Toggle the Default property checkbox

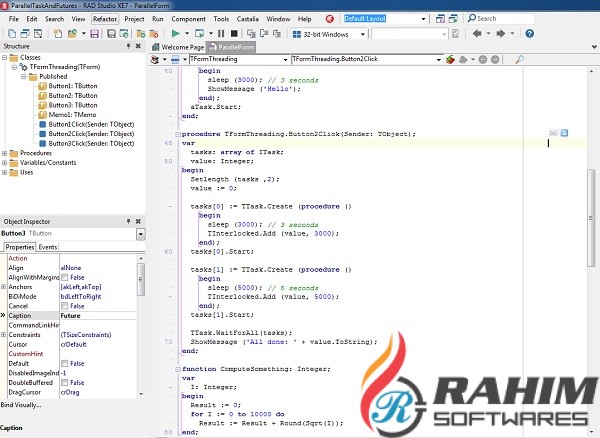(65, 363)
